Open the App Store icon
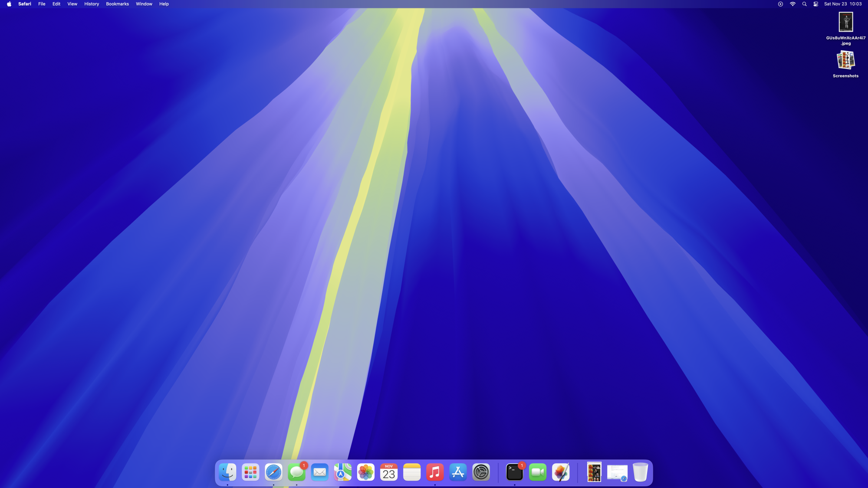The height and width of the screenshot is (488, 868). tap(458, 472)
